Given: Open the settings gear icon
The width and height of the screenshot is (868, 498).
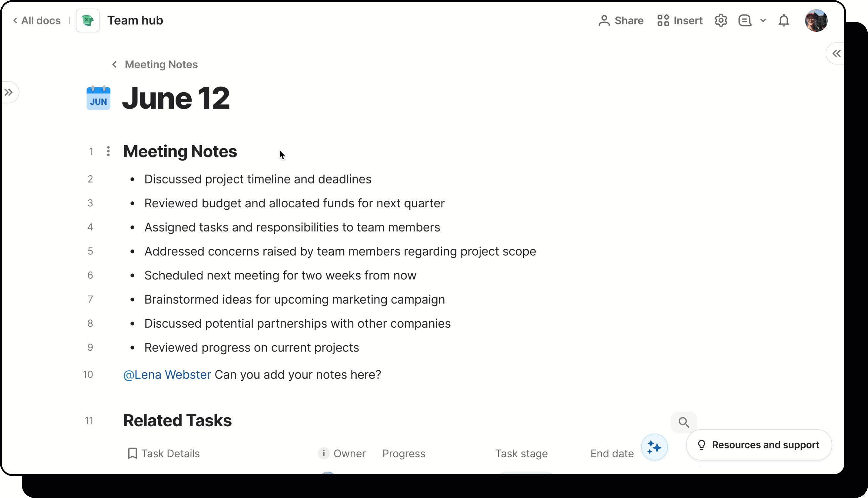Looking at the screenshot, I should point(721,21).
